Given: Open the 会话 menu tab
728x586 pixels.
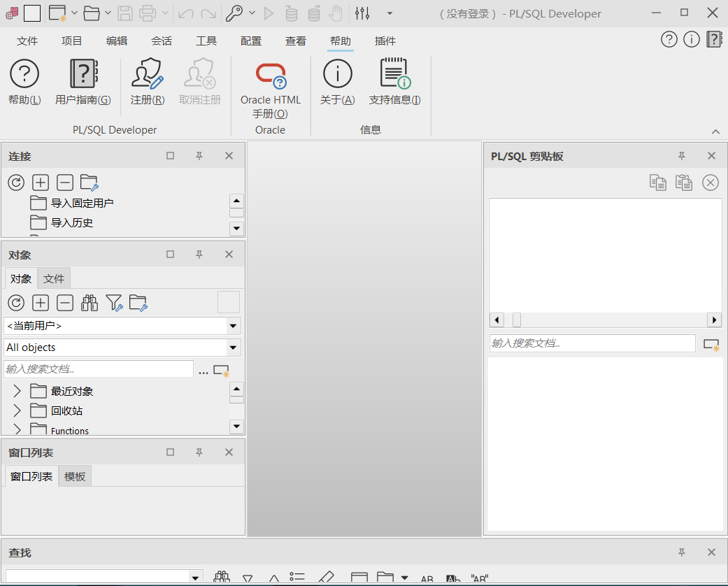Looking at the screenshot, I should click(x=161, y=41).
